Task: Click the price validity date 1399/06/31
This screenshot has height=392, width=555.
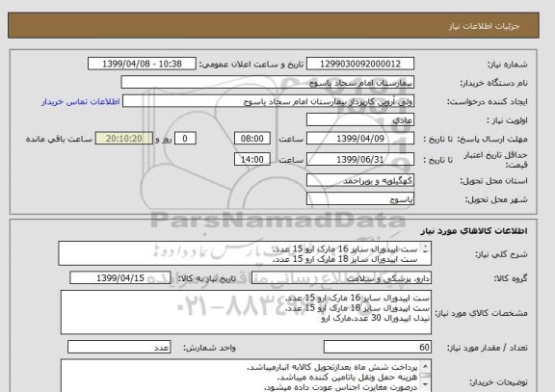Action: (x=360, y=160)
